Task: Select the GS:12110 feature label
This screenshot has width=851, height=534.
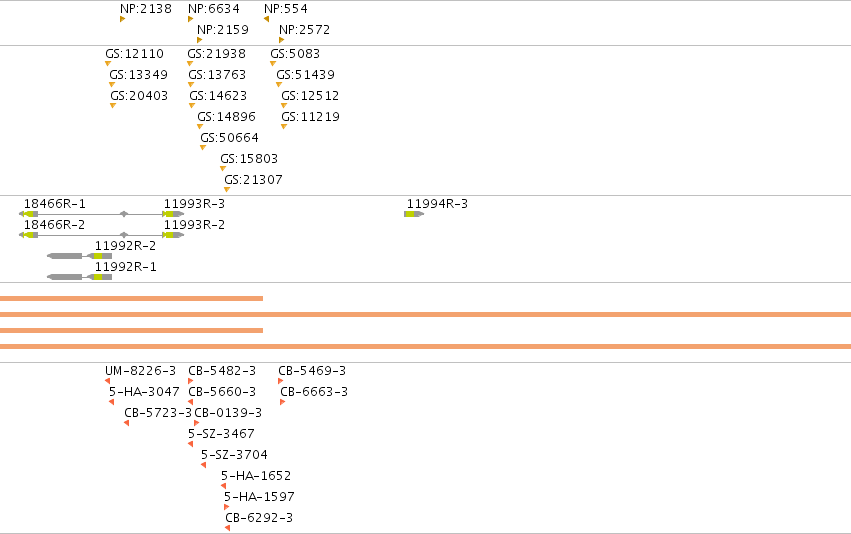Action: tap(134, 54)
